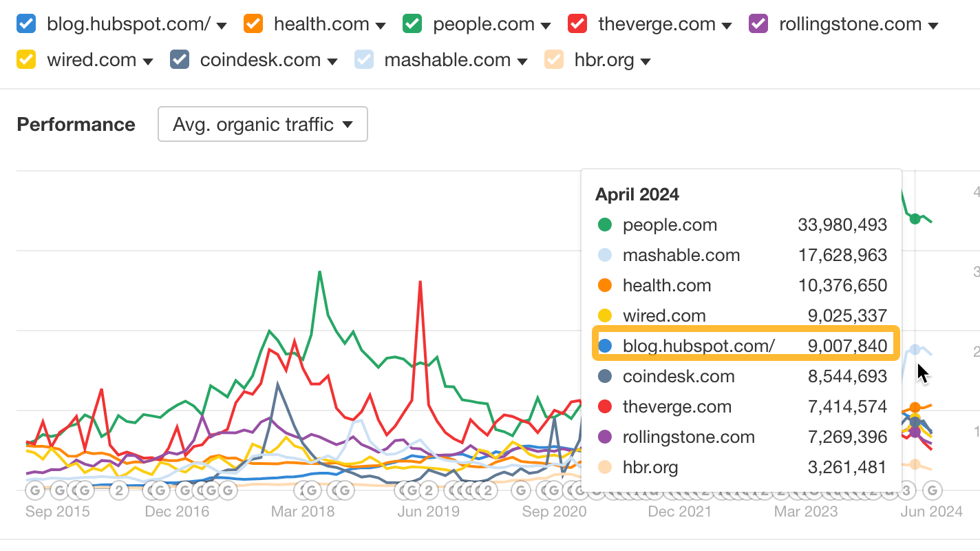Image resolution: width=980 pixels, height=551 pixels.
Task: Expand the blog.hubspot.com/ dropdown arrow
Action: pyautogui.click(x=221, y=24)
